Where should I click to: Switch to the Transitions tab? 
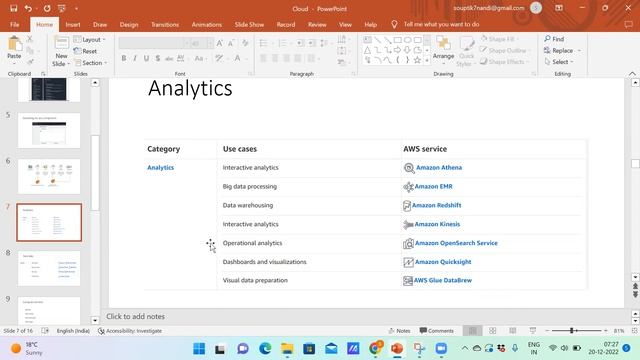[x=165, y=24]
